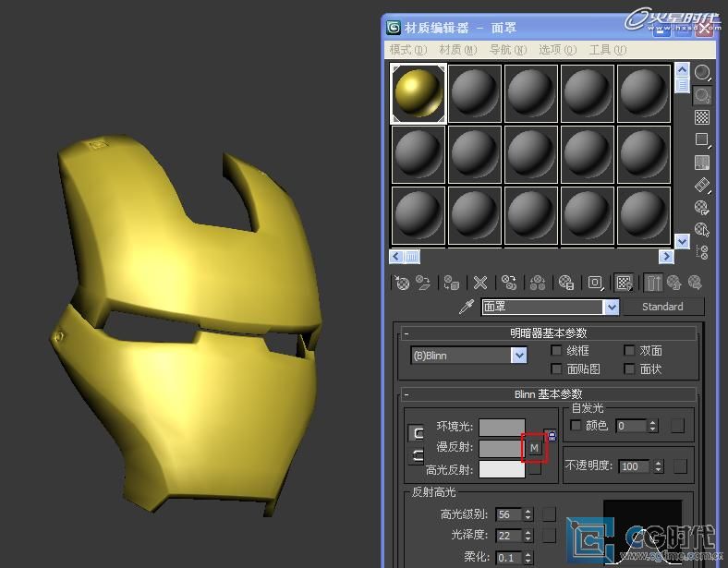This screenshot has height=568, width=728.
Task: Open material editor Options icon
Action: 702,208
